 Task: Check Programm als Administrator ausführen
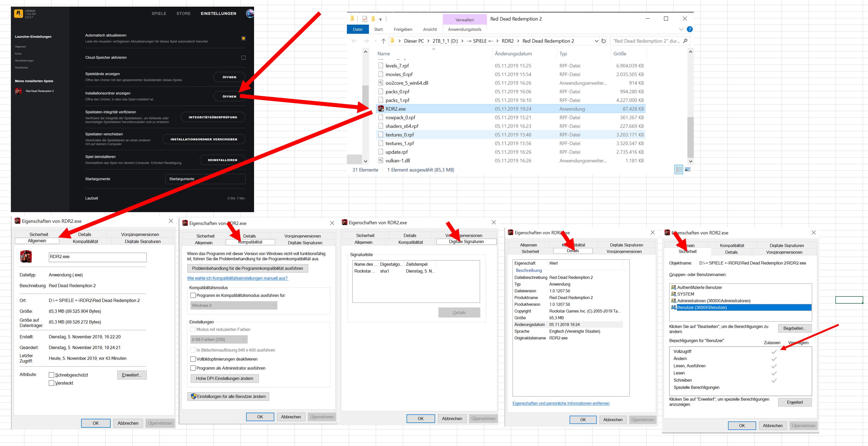point(193,368)
